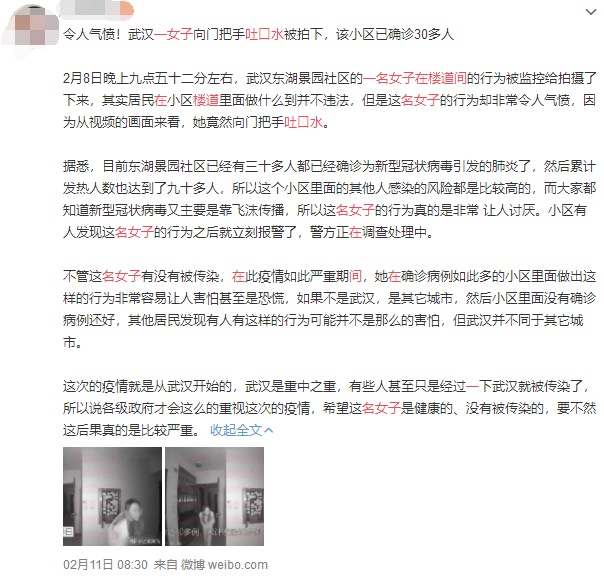Screen dimensions: 604x576
Task: Select highlighted 一女子 in the headline
Action: click(x=173, y=34)
